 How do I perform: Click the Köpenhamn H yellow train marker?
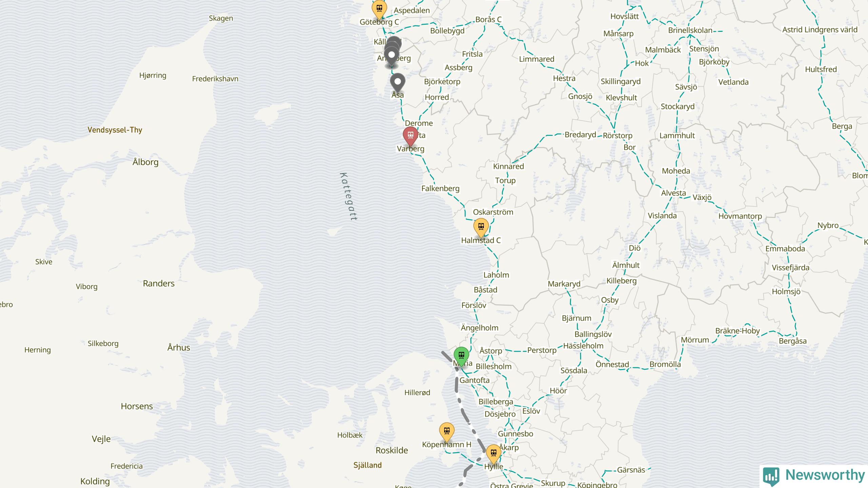coord(447,432)
